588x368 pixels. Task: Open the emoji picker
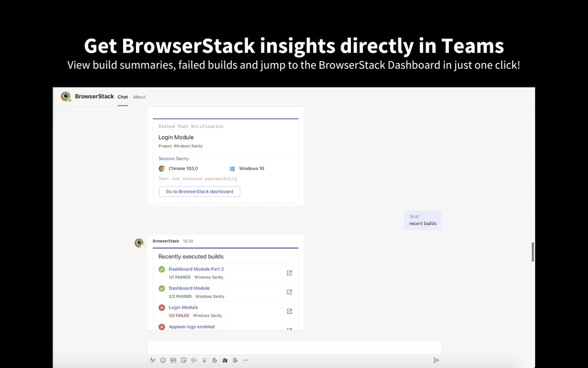pyautogui.click(x=163, y=360)
